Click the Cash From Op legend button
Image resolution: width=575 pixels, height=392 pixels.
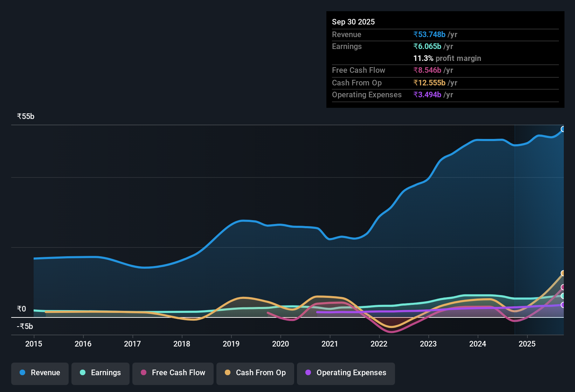[x=255, y=373]
